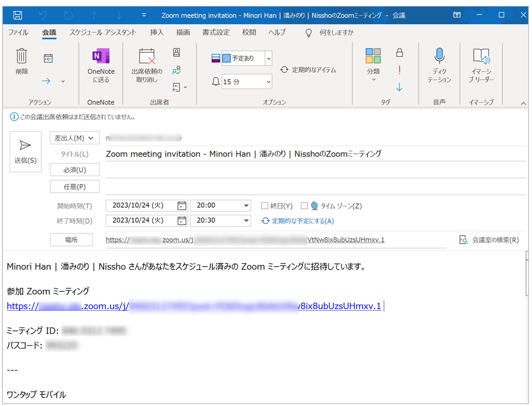
Task: Switch to スケジュール アシスタント tab
Action: [103, 32]
